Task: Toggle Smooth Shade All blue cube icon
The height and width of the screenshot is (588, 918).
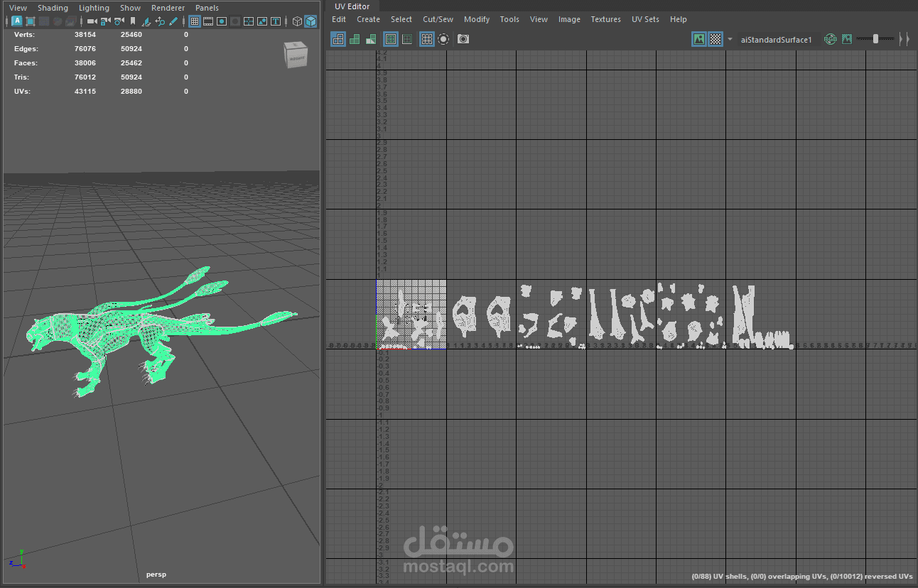Action: (310, 21)
